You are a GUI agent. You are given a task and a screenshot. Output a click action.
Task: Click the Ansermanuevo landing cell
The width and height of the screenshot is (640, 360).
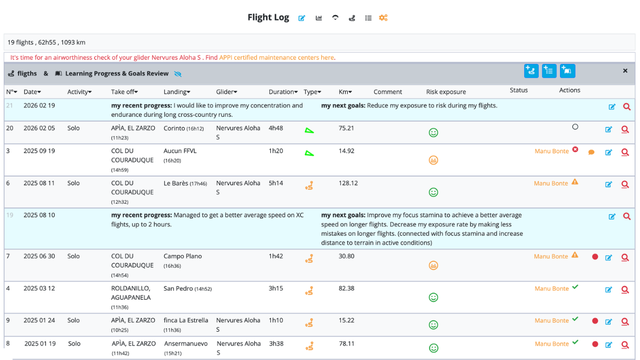186,348
